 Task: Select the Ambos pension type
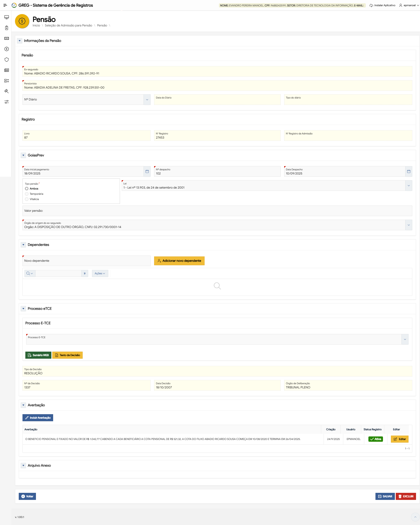point(27,189)
